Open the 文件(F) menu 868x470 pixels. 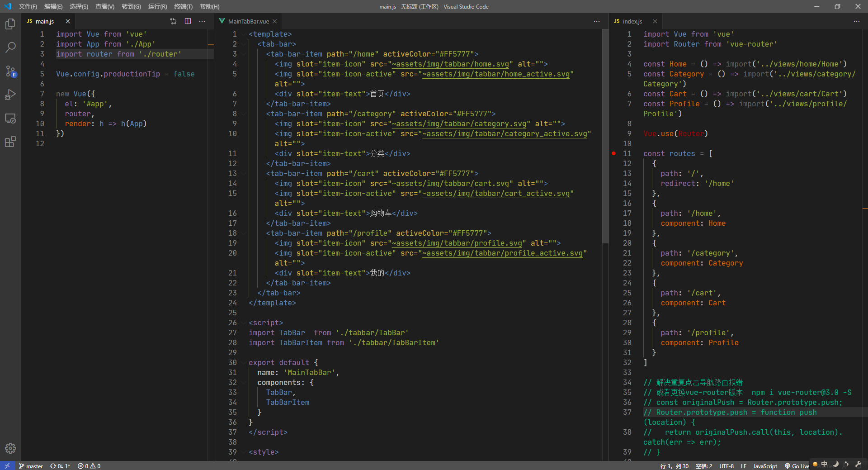pyautogui.click(x=28, y=6)
